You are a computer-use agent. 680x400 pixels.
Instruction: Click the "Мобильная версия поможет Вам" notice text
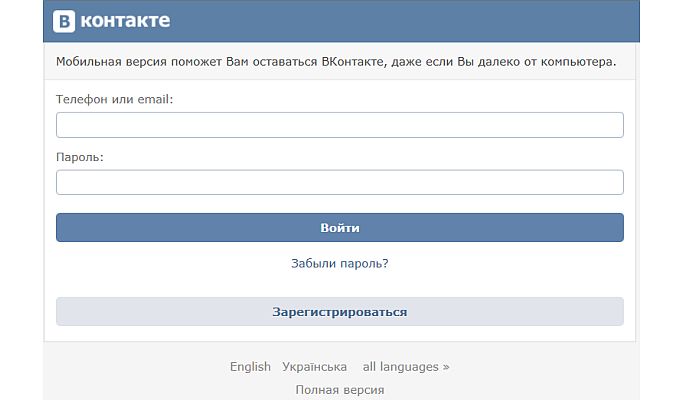coord(152,62)
